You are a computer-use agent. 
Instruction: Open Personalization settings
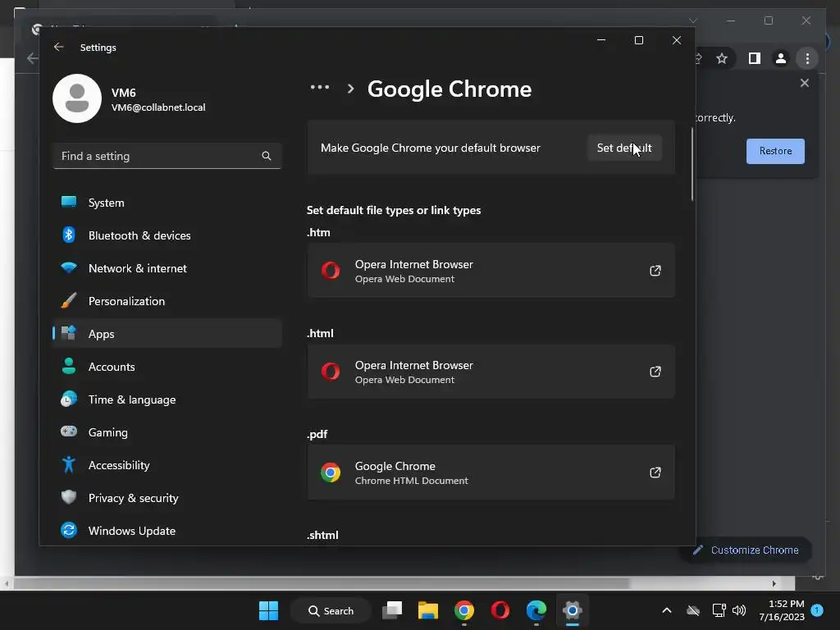pyautogui.click(x=167, y=301)
